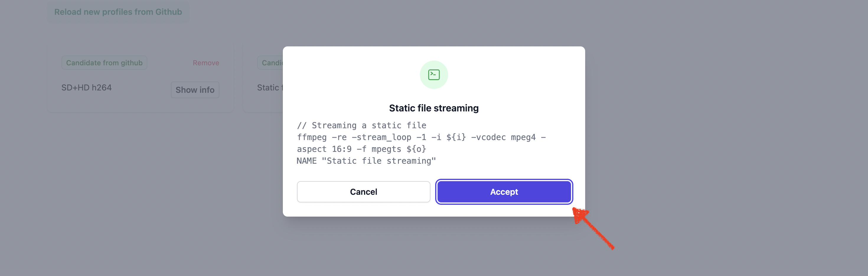Click the NAME "Static file streaming" line

[x=366, y=161]
